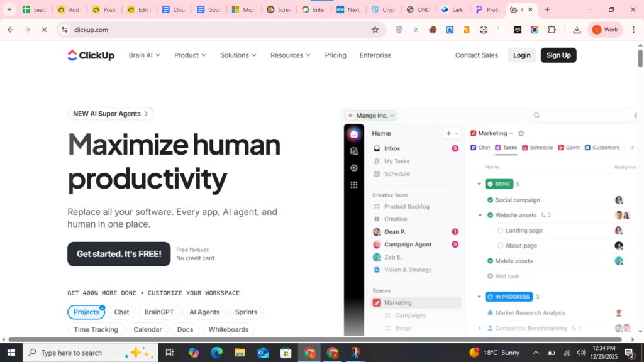
Task: Click the ClickUp logo in header
Action: (91, 55)
